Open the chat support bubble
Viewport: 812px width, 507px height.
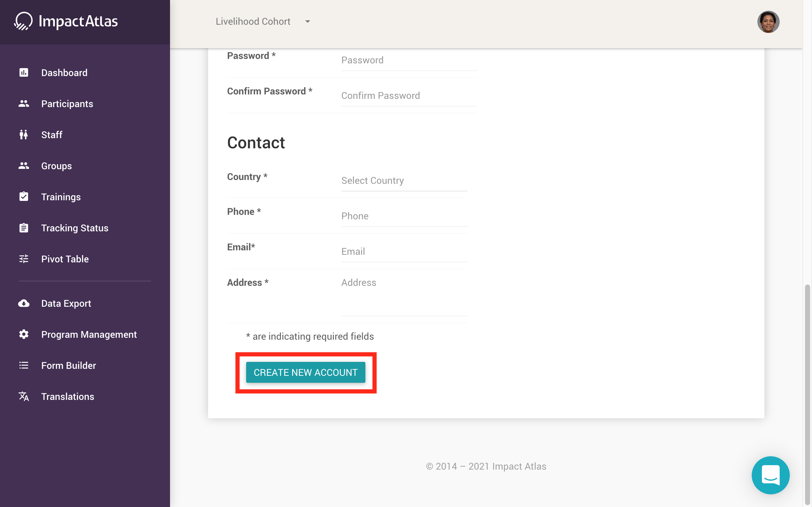(x=770, y=475)
